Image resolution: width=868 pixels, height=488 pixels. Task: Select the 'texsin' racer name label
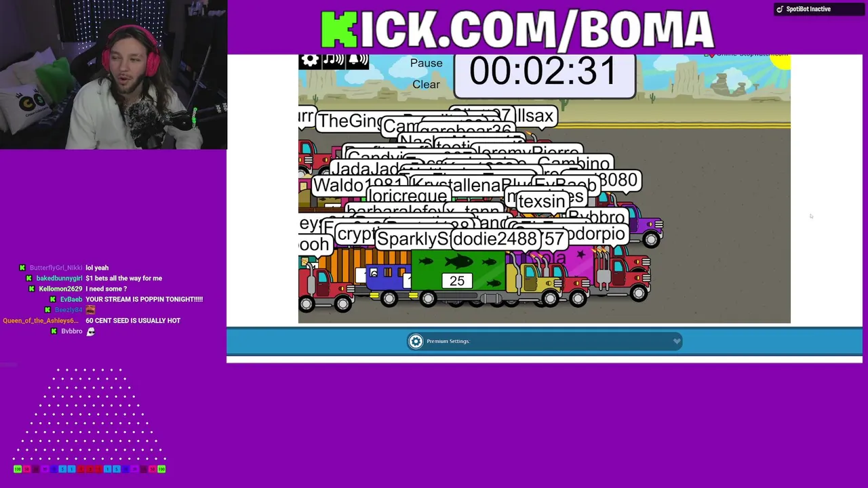click(x=541, y=201)
